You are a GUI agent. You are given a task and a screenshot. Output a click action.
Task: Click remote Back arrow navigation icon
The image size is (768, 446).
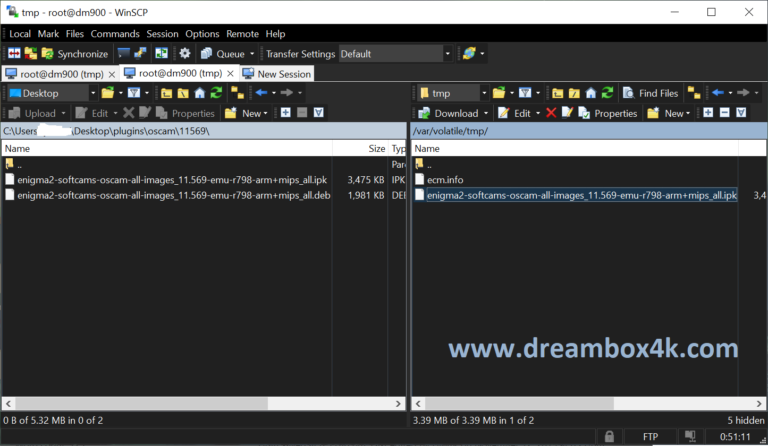(x=719, y=93)
